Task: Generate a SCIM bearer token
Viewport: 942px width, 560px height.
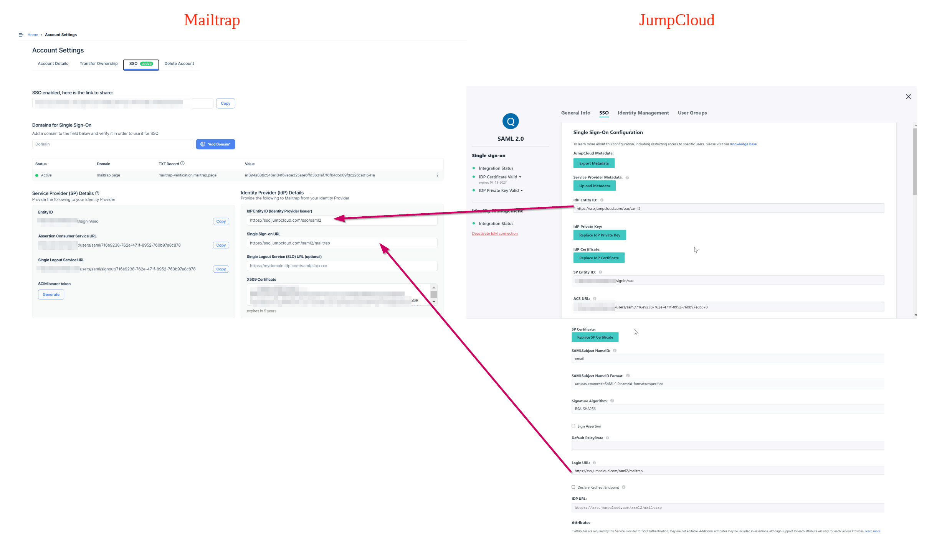Action: coord(51,295)
